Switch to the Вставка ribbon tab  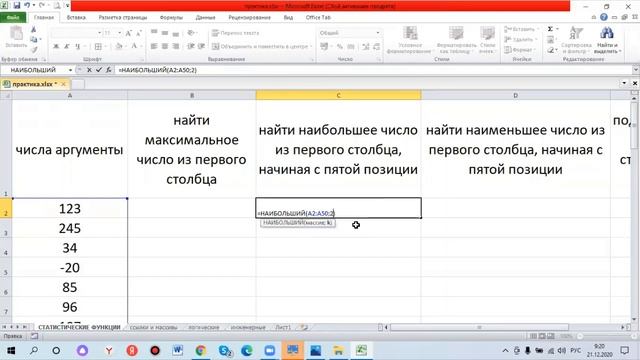click(x=76, y=18)
